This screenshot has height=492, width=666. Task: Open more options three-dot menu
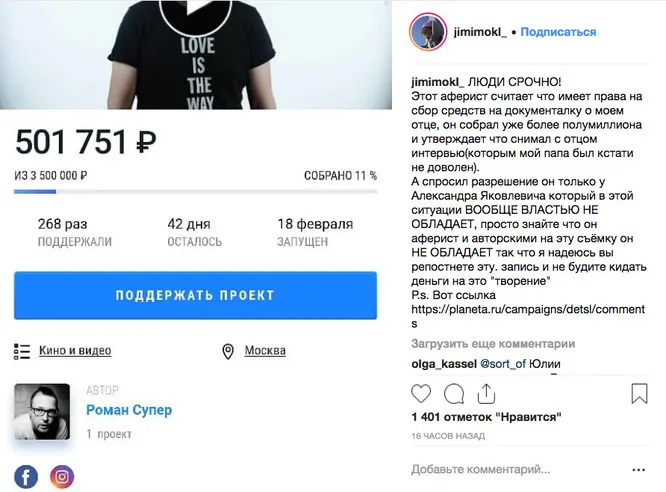[x=638, y=469]
